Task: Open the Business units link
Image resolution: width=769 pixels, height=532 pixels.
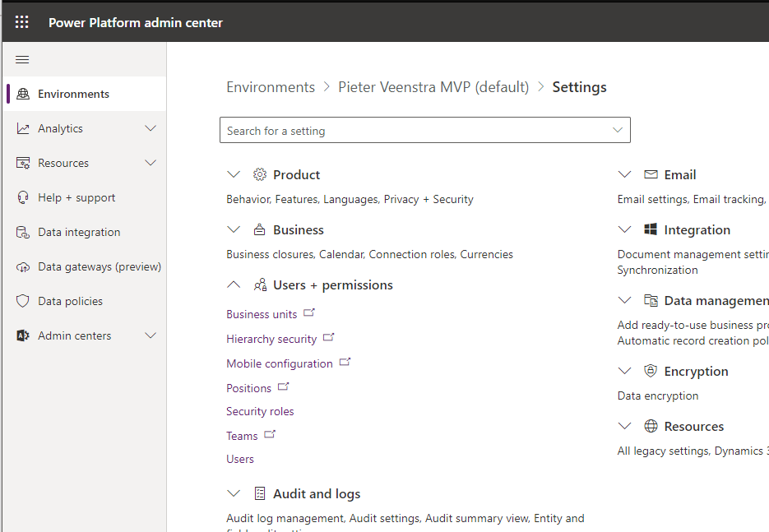Action: 262,314
